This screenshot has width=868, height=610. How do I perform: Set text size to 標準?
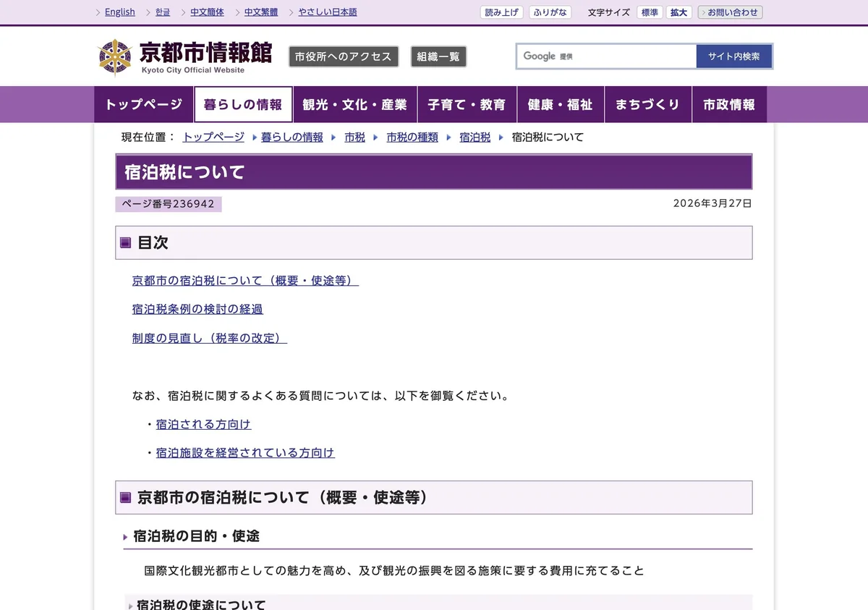tap(649, 12)
